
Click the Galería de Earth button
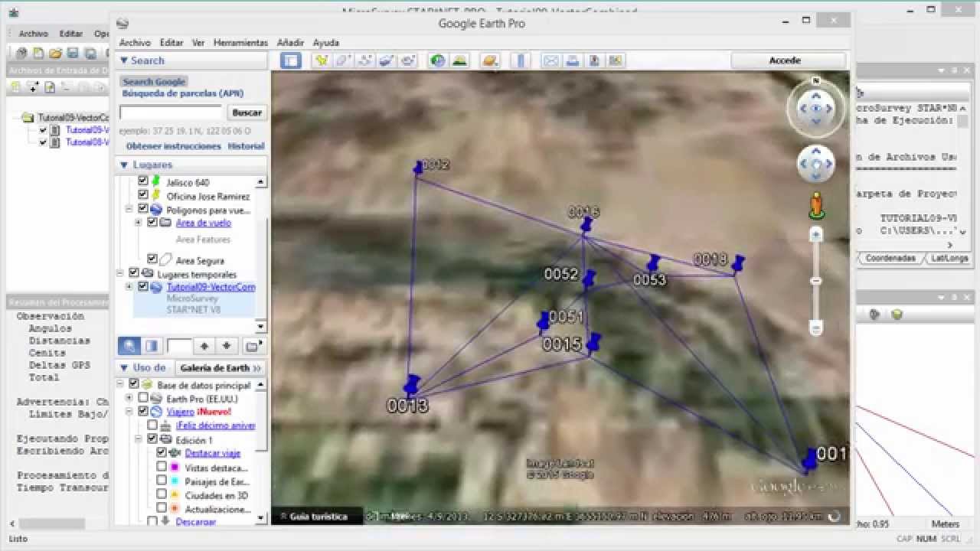coord(220,368)
